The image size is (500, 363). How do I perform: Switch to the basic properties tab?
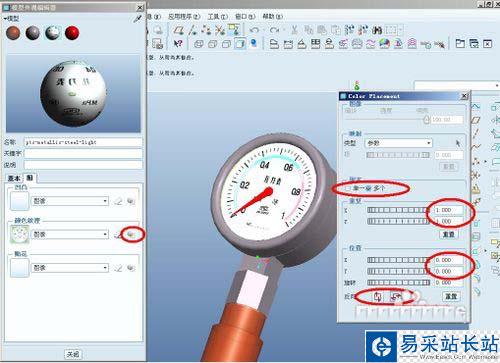point(14,178)
